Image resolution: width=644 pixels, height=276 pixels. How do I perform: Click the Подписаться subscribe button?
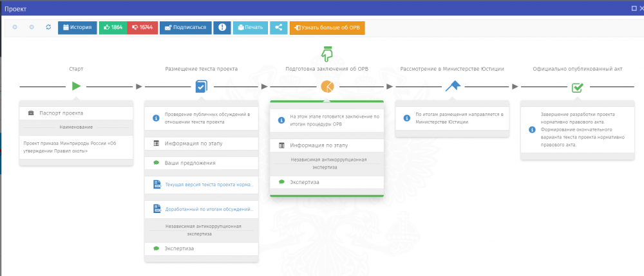185,28
